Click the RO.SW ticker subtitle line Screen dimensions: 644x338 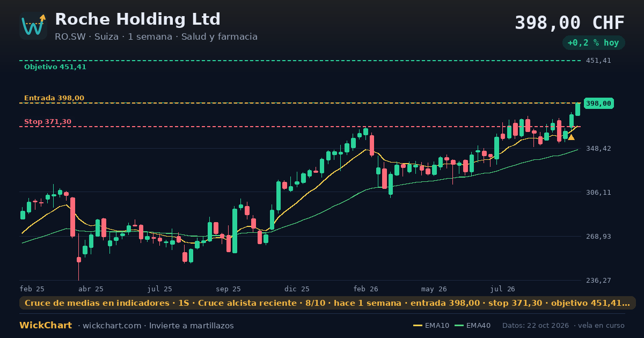pyautogui.click(x=156, y=37)
